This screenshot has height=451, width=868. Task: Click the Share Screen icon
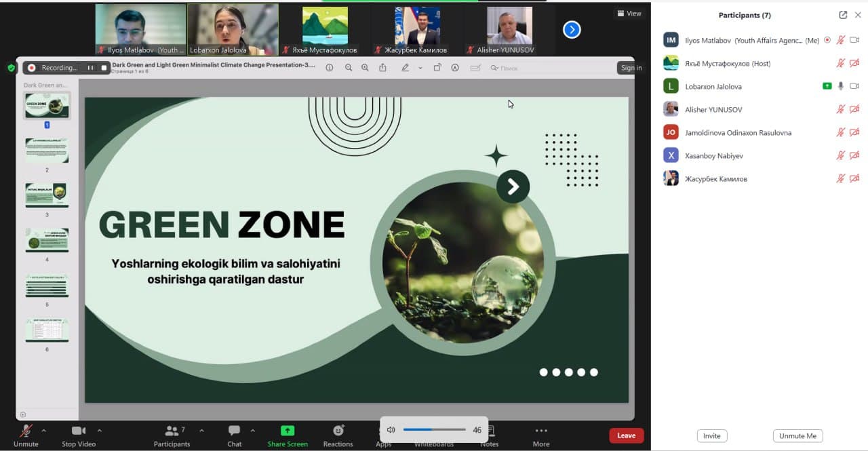pos(288,431)
